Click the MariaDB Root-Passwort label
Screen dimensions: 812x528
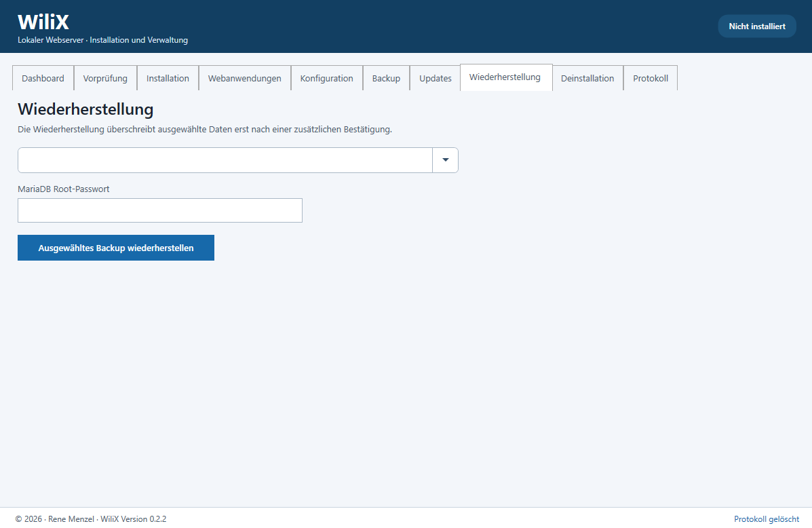coord(64,189)
